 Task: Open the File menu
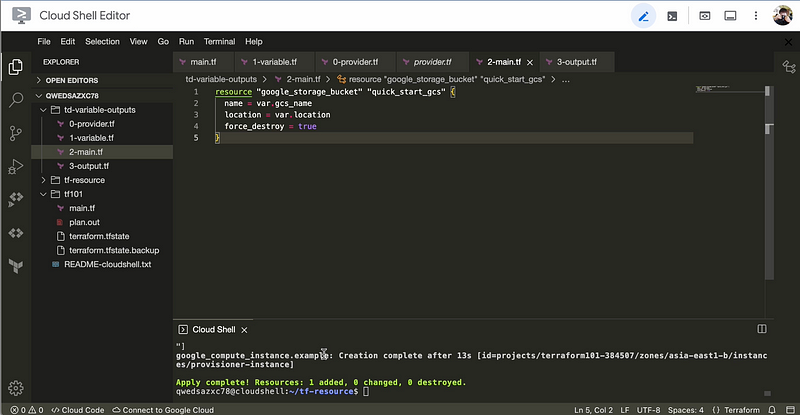coord(44,41)
